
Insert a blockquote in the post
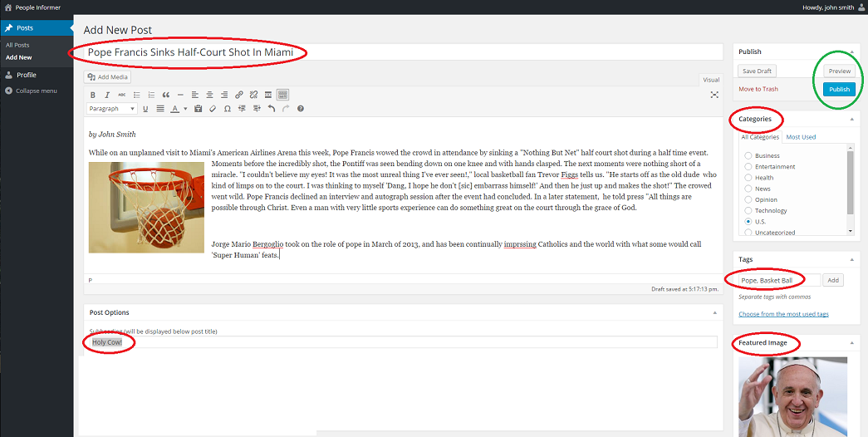pos(166,95)
